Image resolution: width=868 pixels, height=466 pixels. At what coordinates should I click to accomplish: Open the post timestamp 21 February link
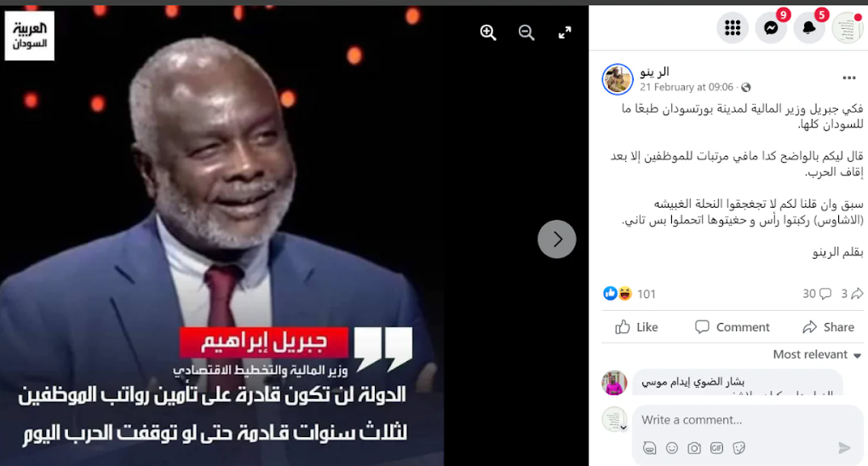coord(687,87)
